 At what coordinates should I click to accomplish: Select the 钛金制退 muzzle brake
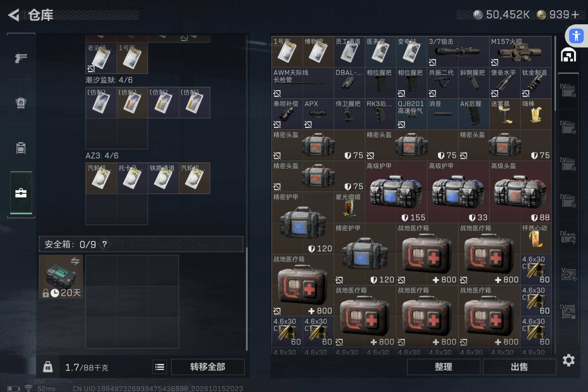tap(536, 83)
